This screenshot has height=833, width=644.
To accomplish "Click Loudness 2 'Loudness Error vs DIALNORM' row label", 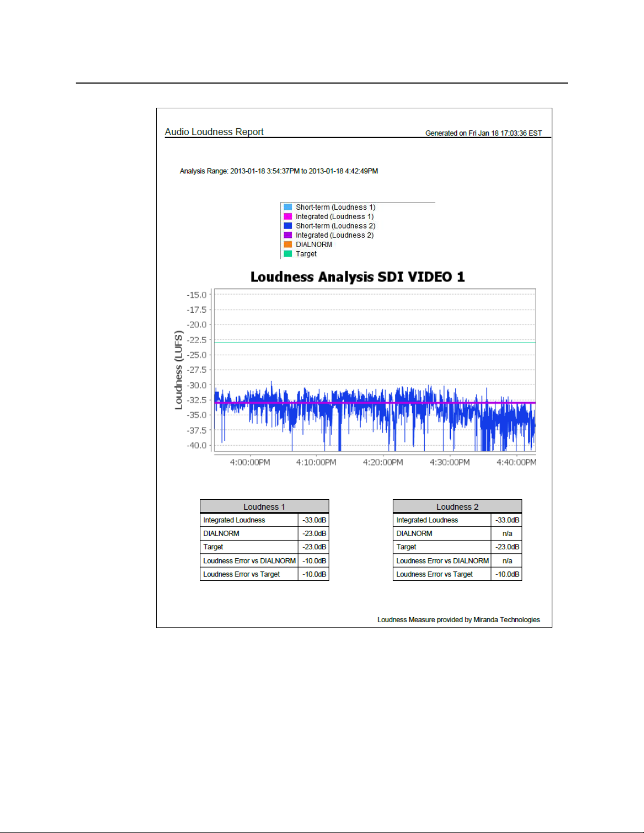I will point(442,561).
